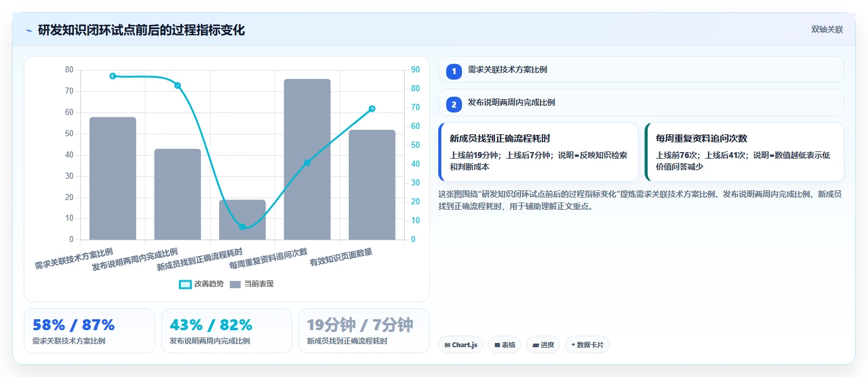Click the description paragraph starting 这张图围绕

click(640, 200)
